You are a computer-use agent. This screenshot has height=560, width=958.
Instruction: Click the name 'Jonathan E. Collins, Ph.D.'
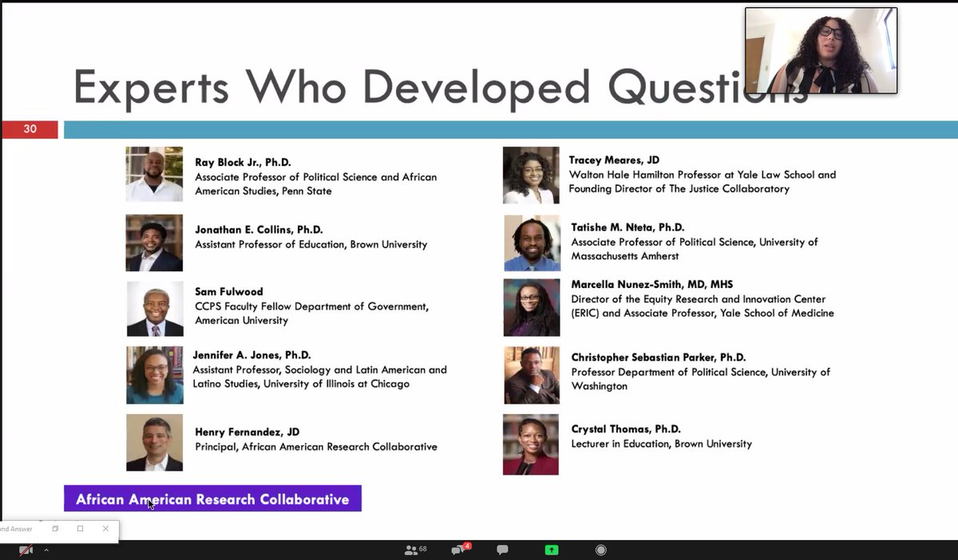point(259,230)
